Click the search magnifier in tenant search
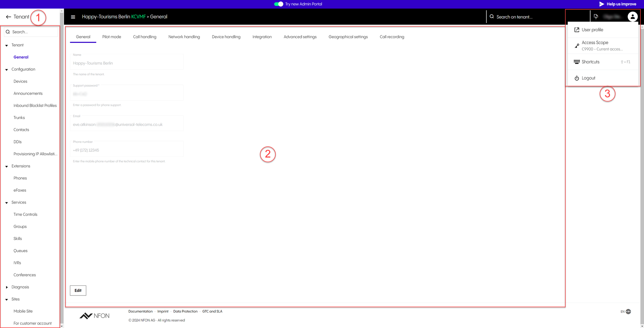Screen dimensions: 644x328 [x=492, y=17]
